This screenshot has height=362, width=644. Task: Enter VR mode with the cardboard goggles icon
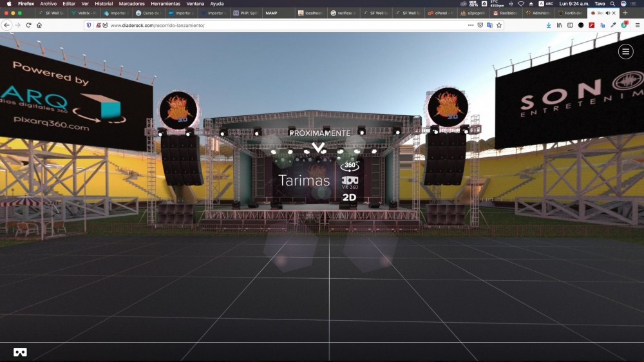tap(20, 352)
